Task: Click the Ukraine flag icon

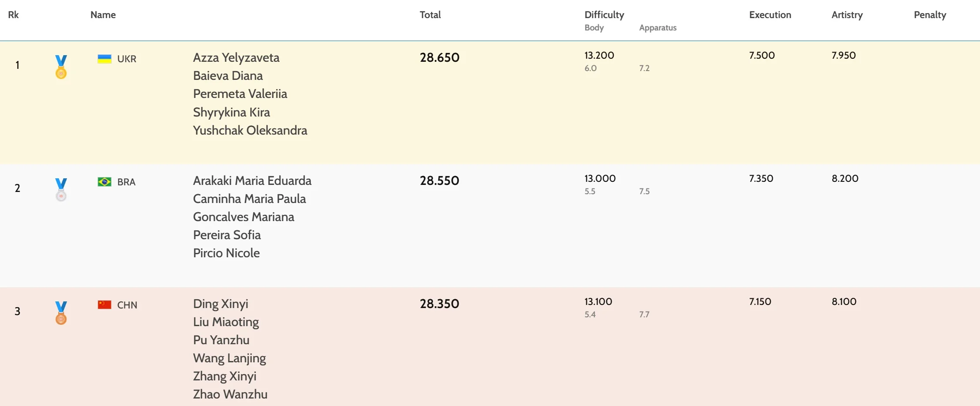Action: [105, 59]
